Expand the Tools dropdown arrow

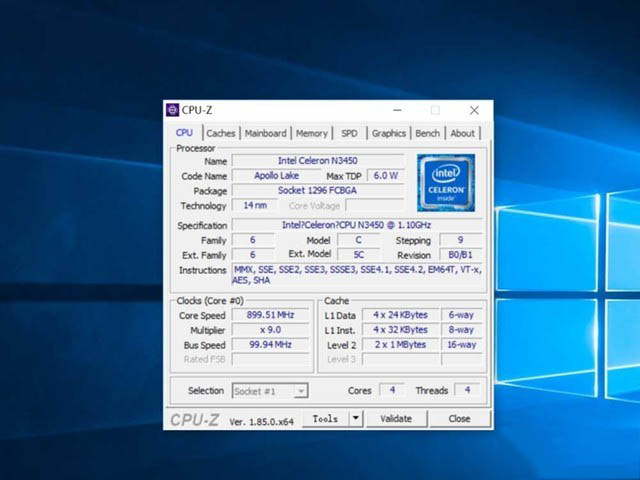(356, 419)
